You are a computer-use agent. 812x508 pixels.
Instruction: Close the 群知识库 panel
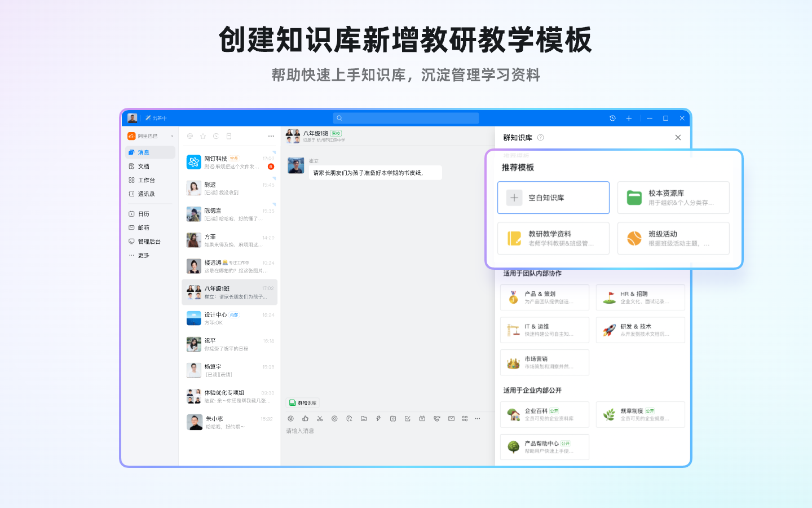click(678, 137)
